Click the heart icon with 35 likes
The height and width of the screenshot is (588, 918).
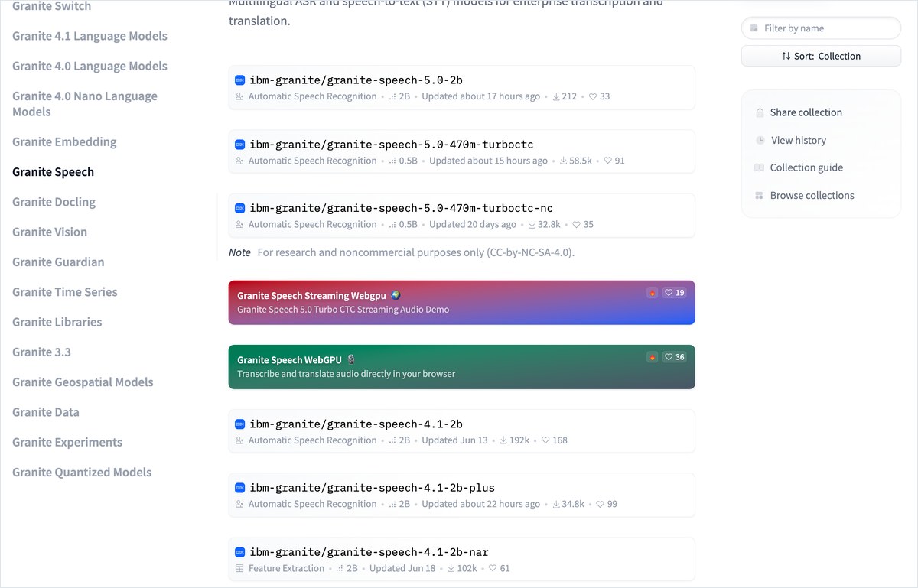point(577,225)
